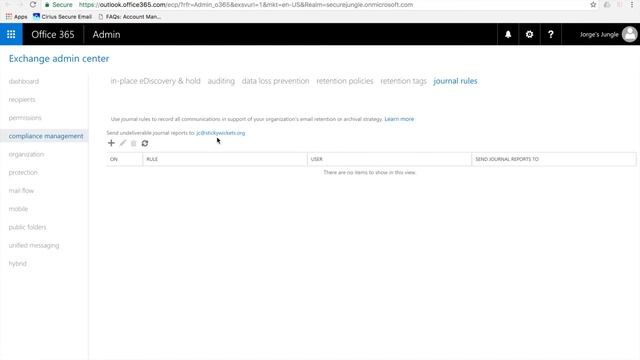Viewport: 640px width, 360px height.
Task: Click the Exchange admin center heading
Action: (59, 58)
